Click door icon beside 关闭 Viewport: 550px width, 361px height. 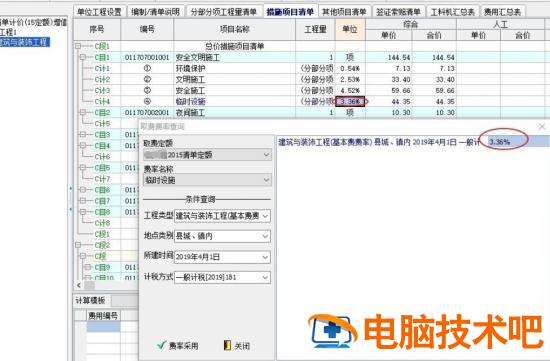pos(227,345)
